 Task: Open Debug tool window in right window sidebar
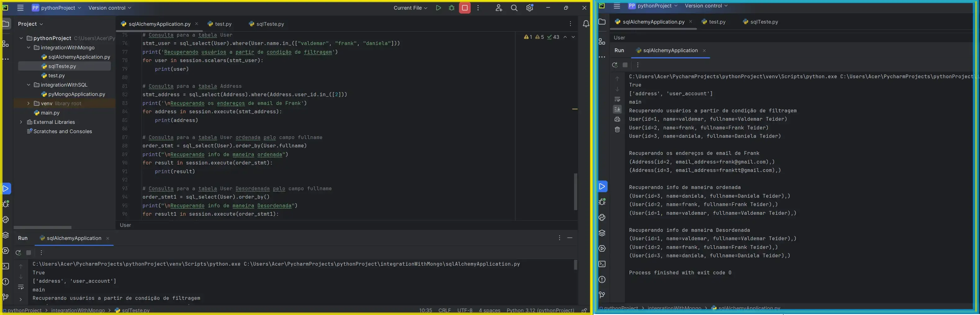[602, 202]
